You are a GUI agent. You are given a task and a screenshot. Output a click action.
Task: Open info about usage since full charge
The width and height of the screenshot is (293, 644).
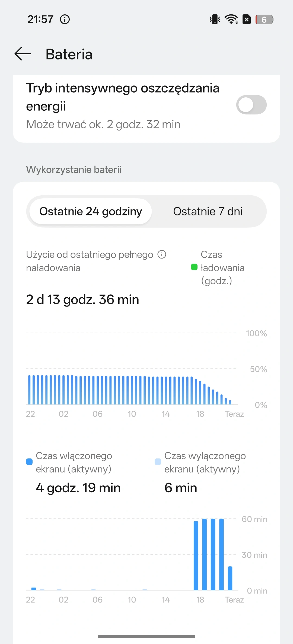coord(162,254)
